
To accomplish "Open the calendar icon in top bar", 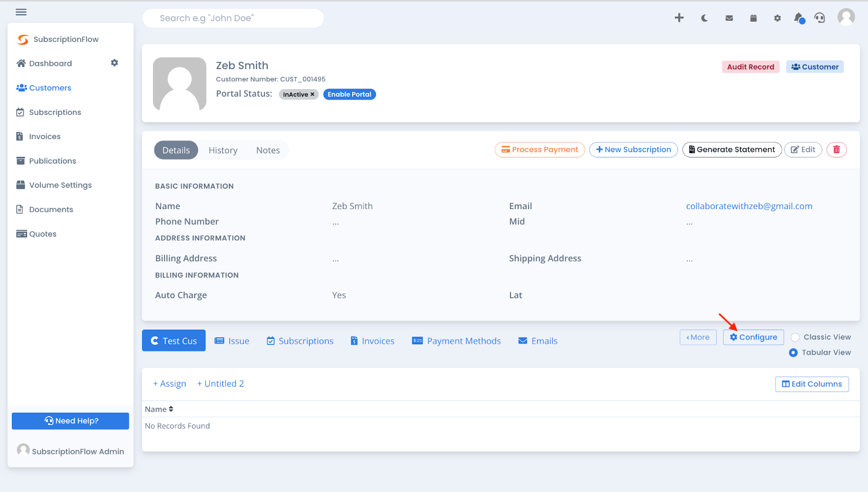I will point(753,18).
